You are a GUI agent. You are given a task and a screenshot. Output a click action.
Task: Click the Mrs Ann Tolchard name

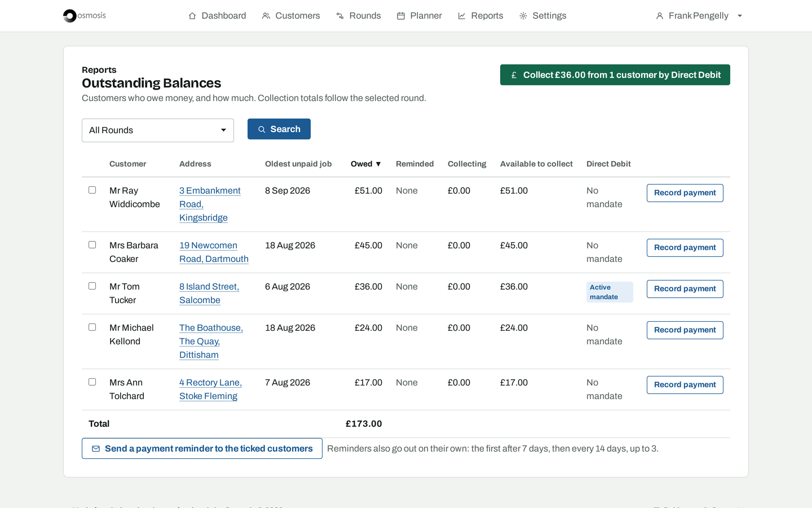(x=127, y=389)
